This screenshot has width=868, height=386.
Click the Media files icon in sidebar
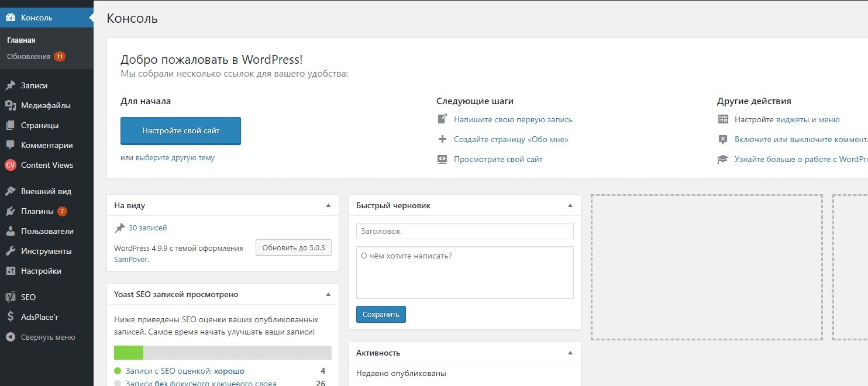pos(10,105)
